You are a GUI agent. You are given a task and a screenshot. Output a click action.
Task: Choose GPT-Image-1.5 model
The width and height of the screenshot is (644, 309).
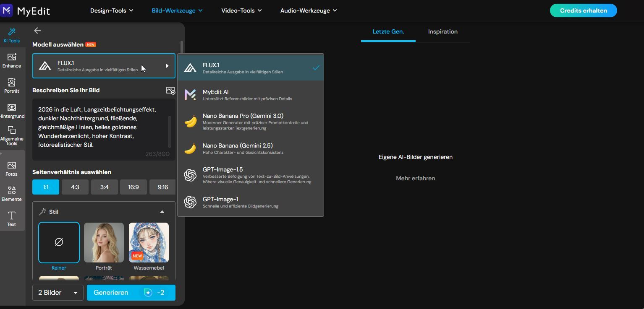pos(251,175)
